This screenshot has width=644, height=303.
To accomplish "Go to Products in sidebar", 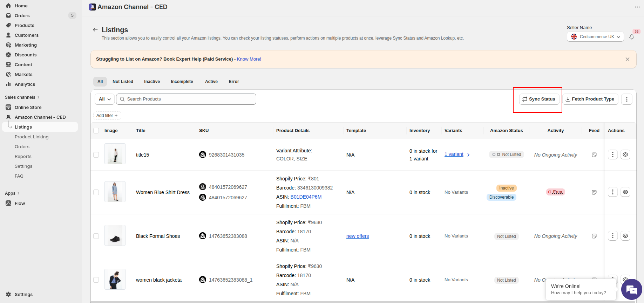I will point(25,25).
